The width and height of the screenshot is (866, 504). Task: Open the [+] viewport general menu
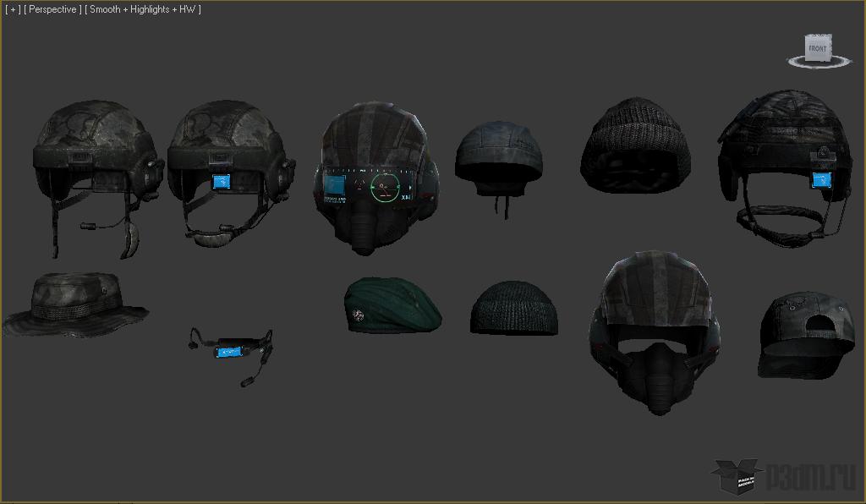(13, 9)
